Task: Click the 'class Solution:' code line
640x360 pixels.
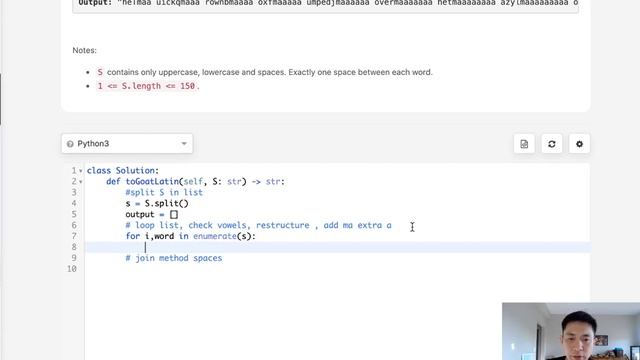Action: tap(123, 171)
